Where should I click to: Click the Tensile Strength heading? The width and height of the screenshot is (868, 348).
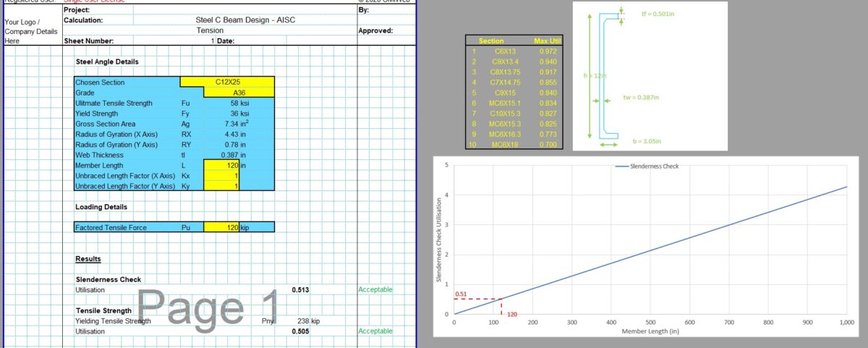[x=103, y=310]
